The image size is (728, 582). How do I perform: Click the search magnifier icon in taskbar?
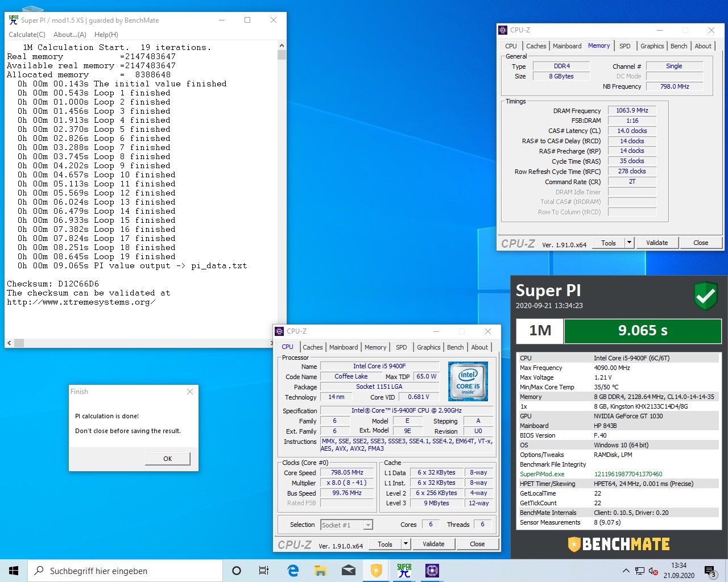pos(39,571)
